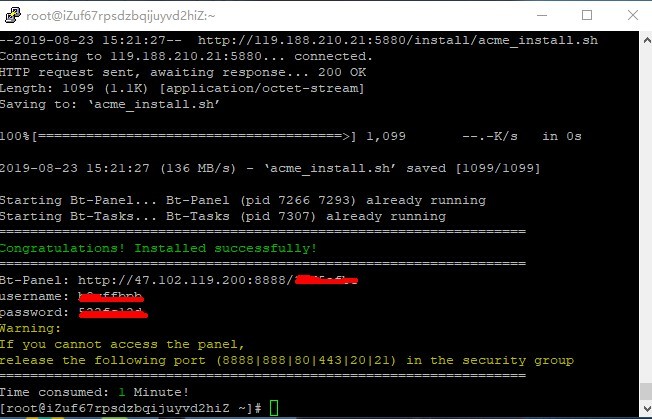Click the Time consumed: 1 Minute line
652x419 pixels.
click(94, 392)
